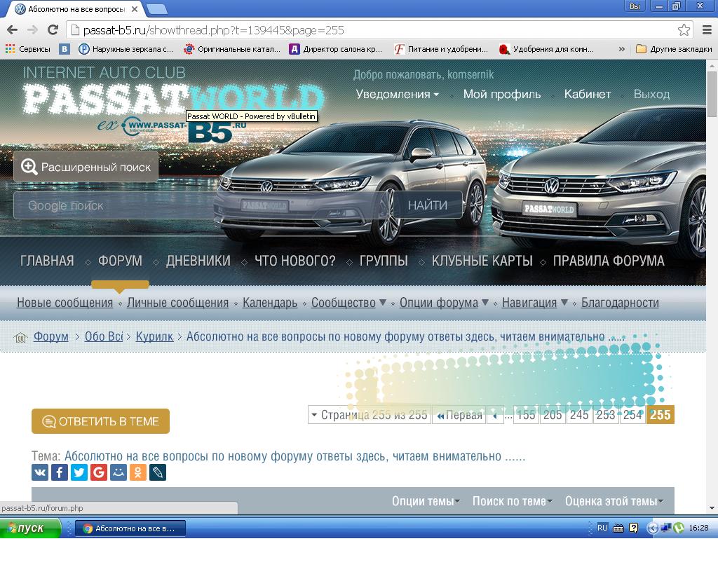Follow the Личные сообщения link

coord(177,303)
